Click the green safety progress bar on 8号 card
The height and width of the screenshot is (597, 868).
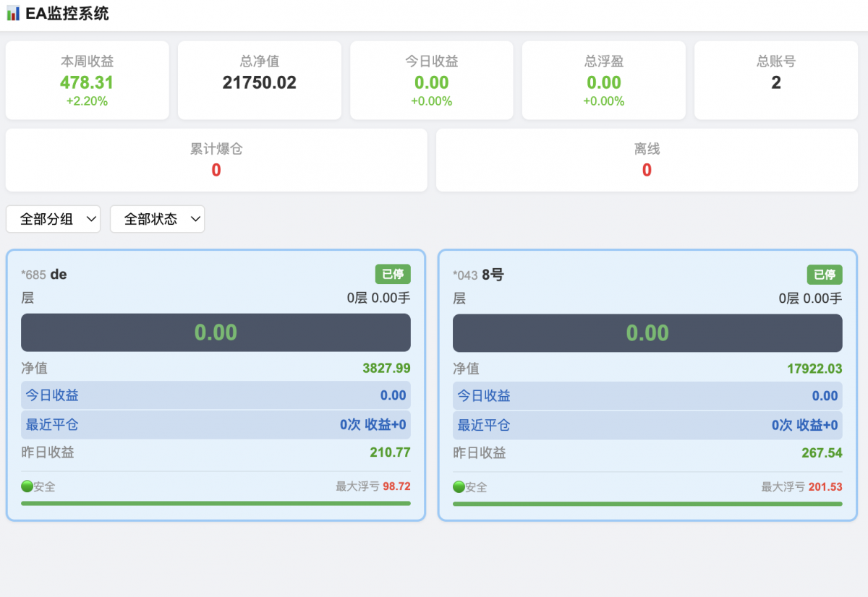[647, 504]
